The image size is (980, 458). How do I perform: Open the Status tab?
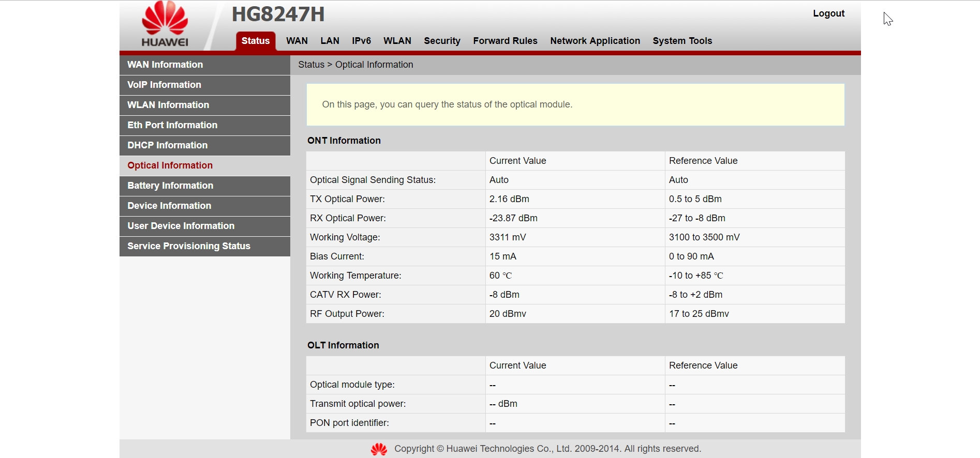pos(256,41)
